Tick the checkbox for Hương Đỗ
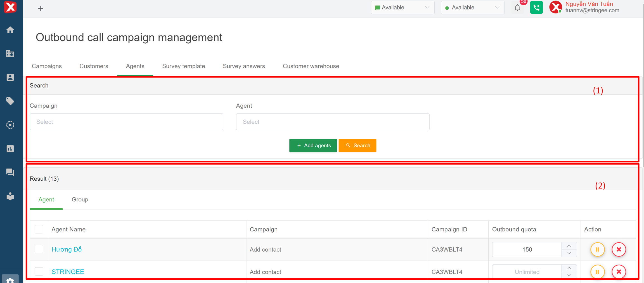644x283 pixels. (39, 249)
